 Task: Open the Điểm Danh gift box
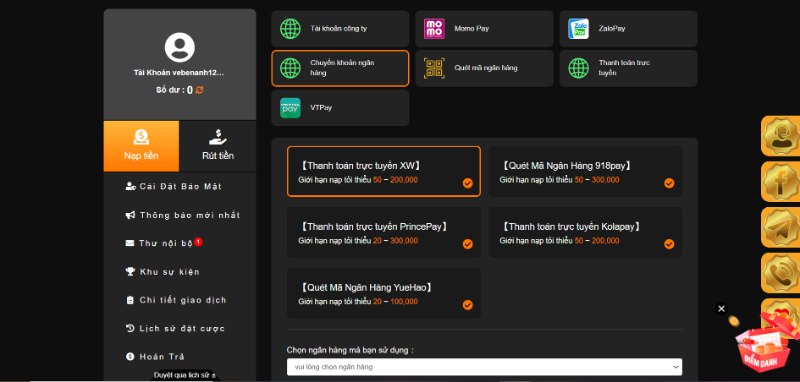click(x=765, y=344)
